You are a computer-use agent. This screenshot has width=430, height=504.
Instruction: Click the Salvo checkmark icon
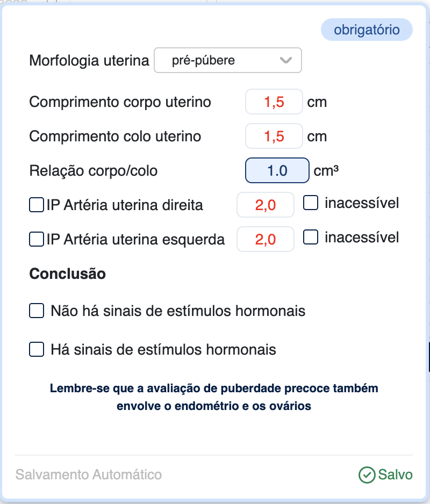click(x=367, y=475)
